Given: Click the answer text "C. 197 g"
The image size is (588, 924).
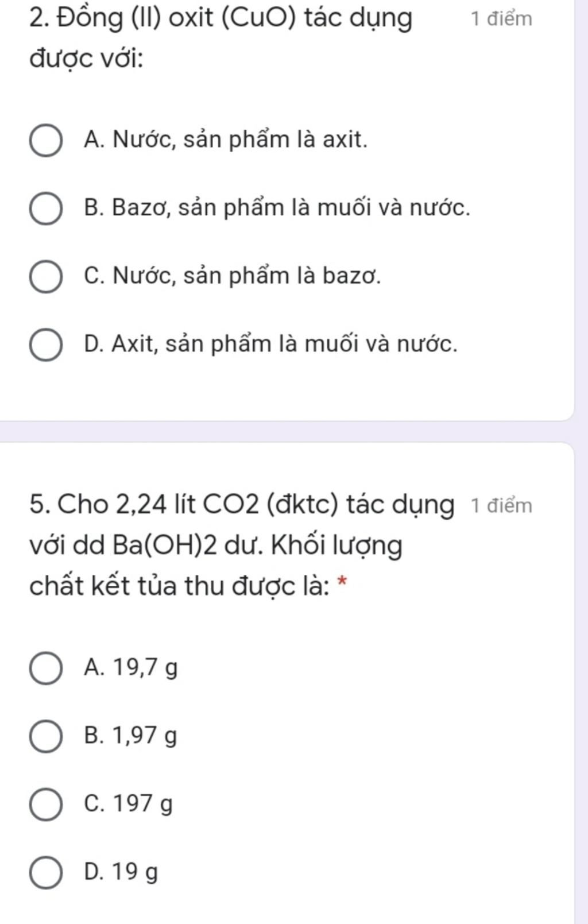Looking at the screenshot, I should point(128,803).
